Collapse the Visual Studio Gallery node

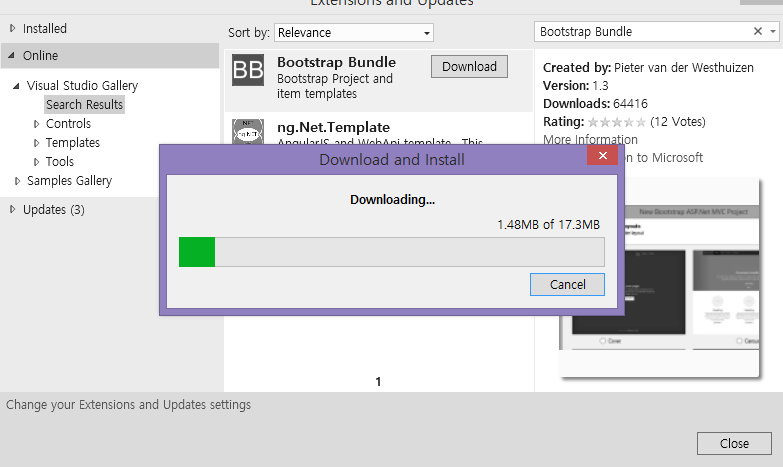pyautogui.click(x=16, y=86)
